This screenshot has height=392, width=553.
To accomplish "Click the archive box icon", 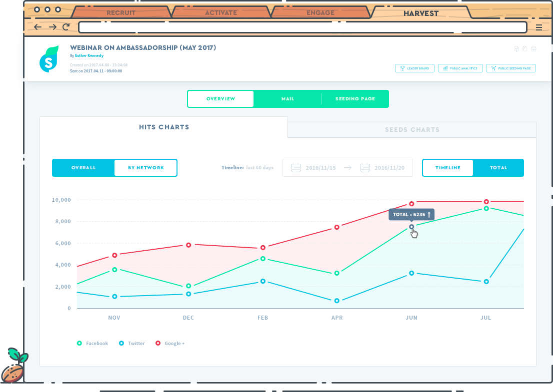I will coord(533,49).
